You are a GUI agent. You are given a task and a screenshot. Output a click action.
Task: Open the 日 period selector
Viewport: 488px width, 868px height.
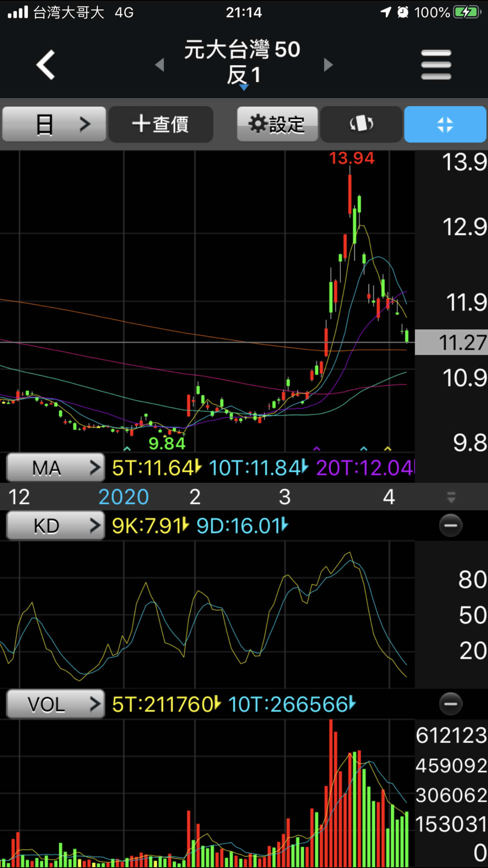point(54,124)
